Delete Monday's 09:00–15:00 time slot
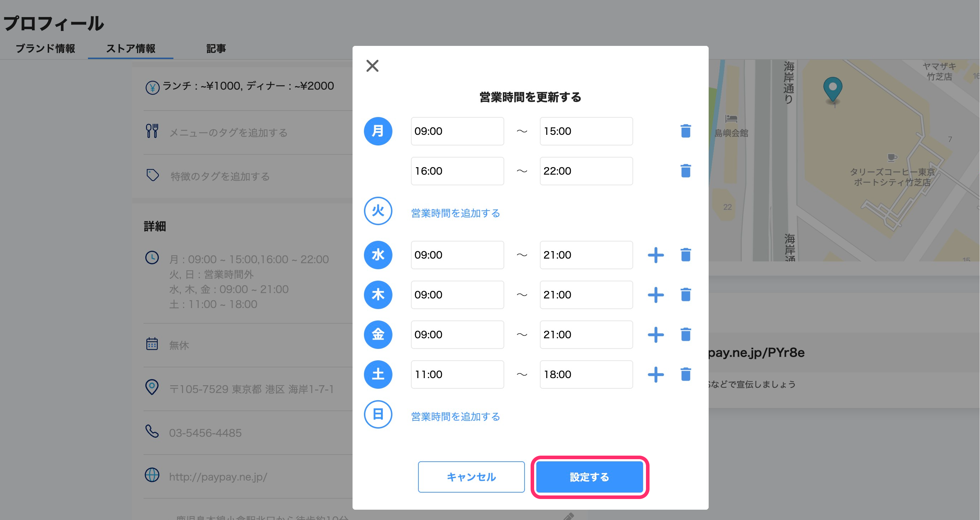980x520 pixels. 685,131
